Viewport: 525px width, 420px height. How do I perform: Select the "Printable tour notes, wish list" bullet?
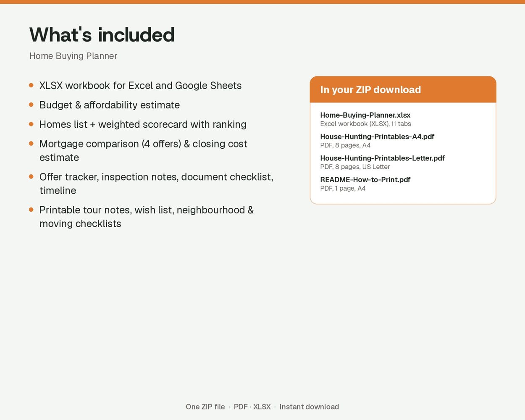pyautogui.click(x=147, y=217)
